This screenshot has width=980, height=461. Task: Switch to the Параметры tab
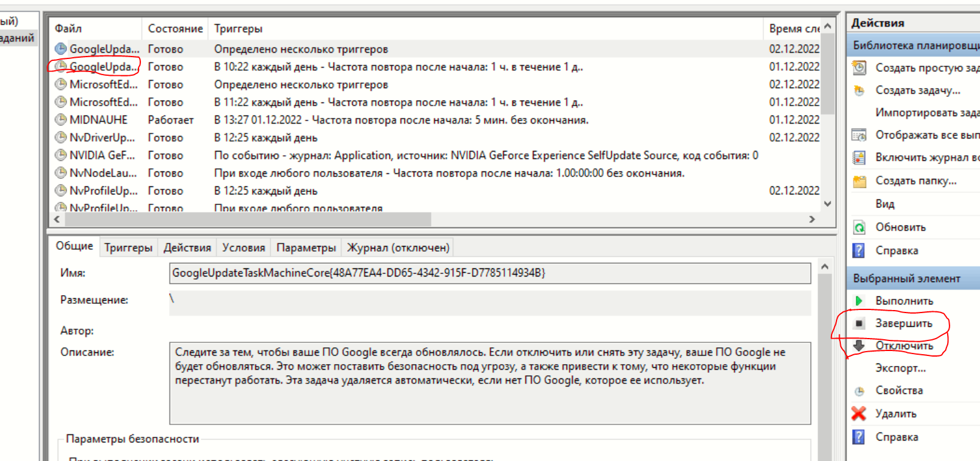306,248
